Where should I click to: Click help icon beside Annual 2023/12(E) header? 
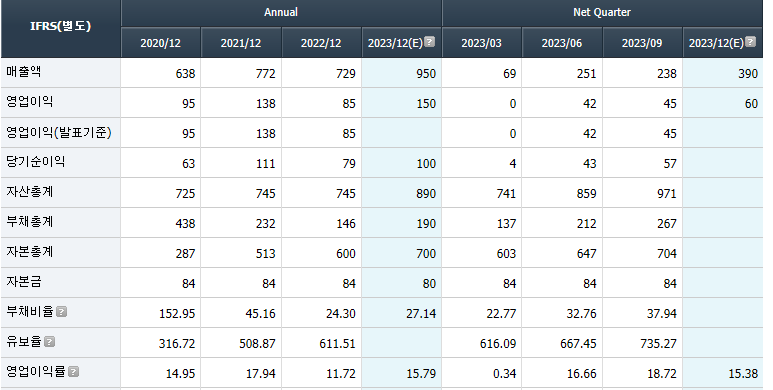click(430, 42)
